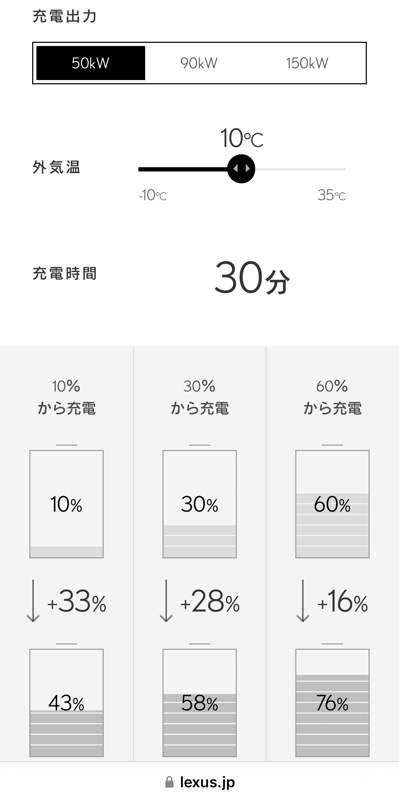Screen dimensions: 399x800
Task: Choose the 90kW charging output
Action: click(199, 63)
